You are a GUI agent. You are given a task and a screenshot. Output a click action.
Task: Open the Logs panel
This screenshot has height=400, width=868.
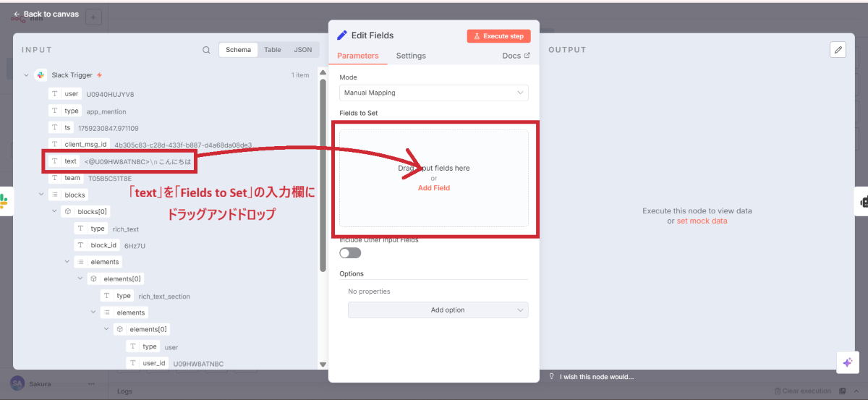(x=125, y=391)
